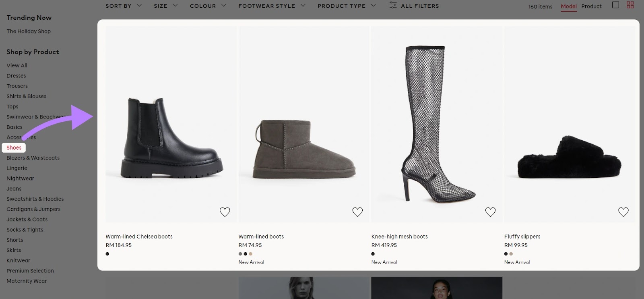Screen dimensions: 644x299
Task: Favourite the Knee-high mesh boots with heart icon
Action: (490, 211)
